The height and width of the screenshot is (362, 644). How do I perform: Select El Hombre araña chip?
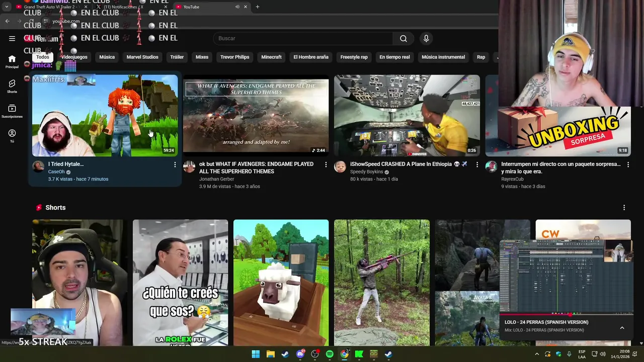(x=311, y=57)
